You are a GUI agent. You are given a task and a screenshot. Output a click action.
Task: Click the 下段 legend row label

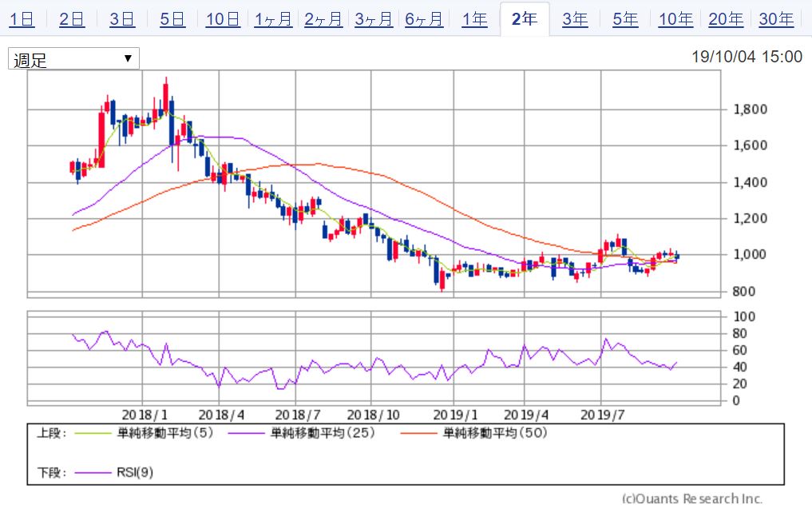click(x=51, y=472)
